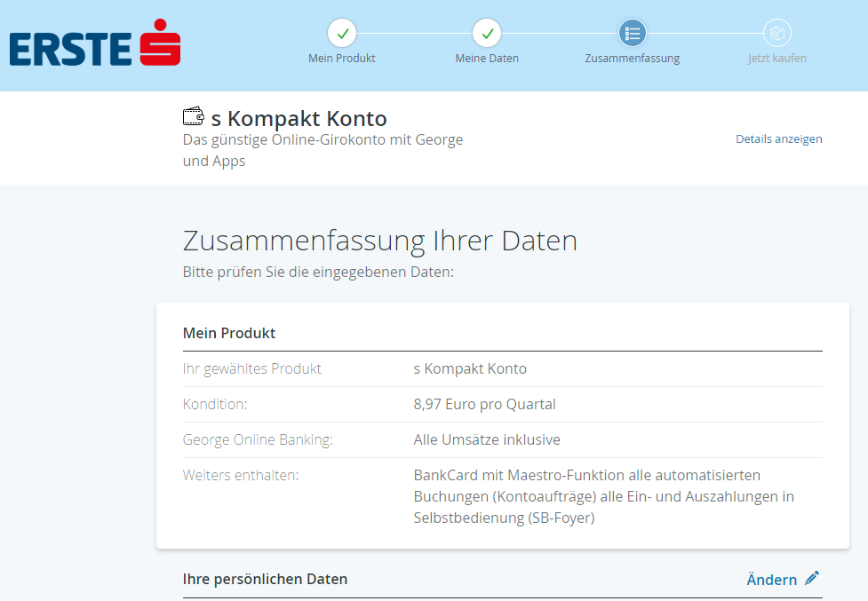Select the Jetzt kaufen step label
868x601 pixels.
[777, 58]
